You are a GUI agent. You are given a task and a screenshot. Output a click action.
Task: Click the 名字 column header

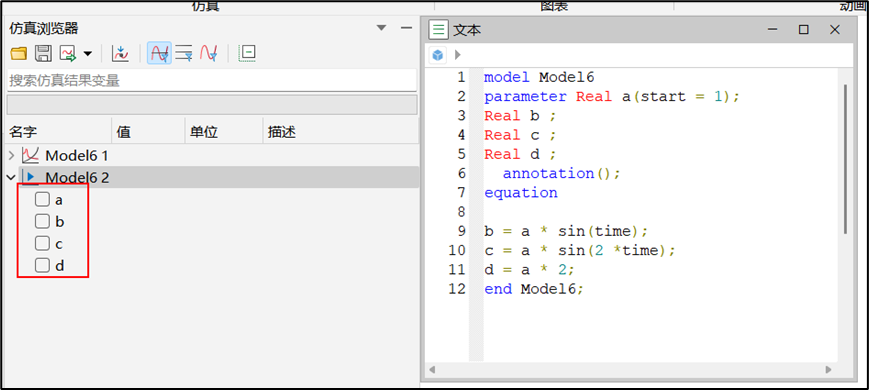[23, 132]
